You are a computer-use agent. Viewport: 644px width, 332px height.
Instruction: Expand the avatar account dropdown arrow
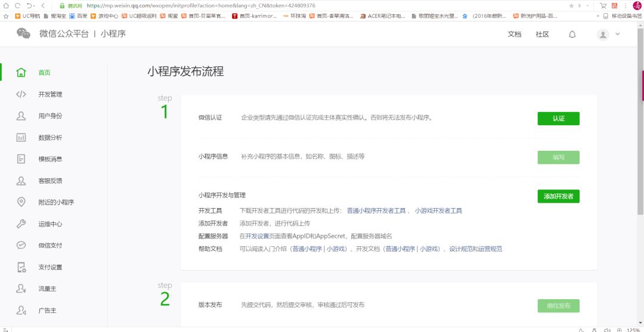(x=617, y=35)
